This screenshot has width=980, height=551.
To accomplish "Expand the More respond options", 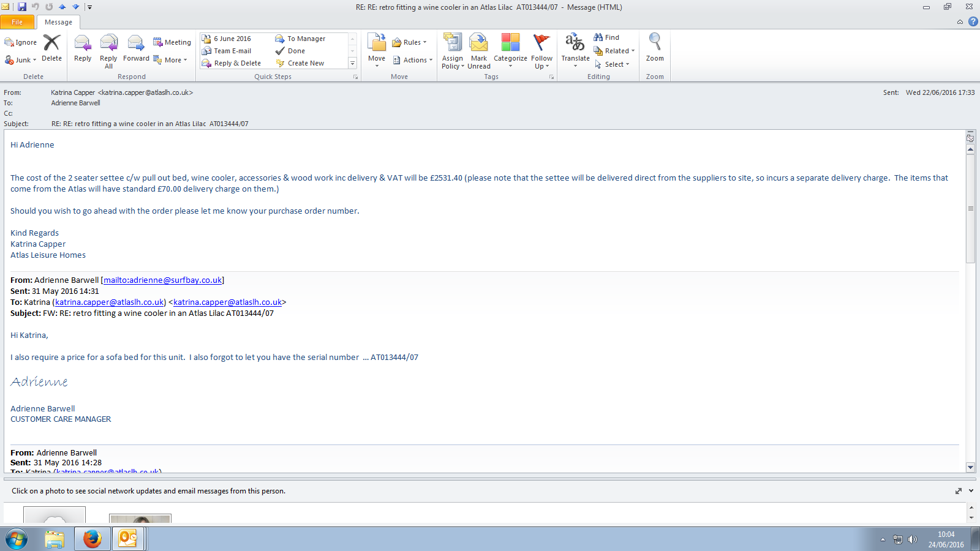I will pyautogui.click(x=170, y=60).
